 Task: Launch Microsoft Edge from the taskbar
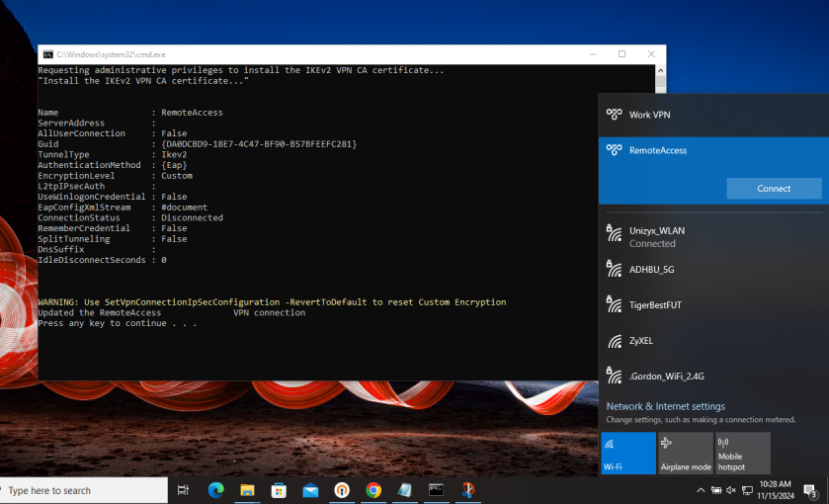click(215, 490)
